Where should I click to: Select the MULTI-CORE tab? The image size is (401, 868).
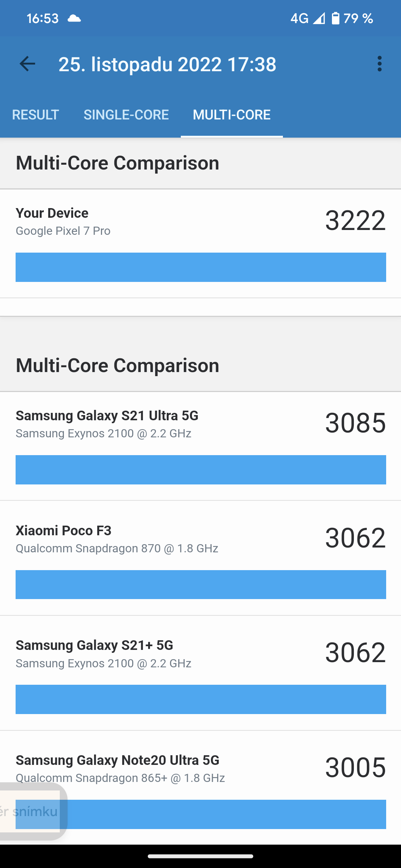[232, 115]
